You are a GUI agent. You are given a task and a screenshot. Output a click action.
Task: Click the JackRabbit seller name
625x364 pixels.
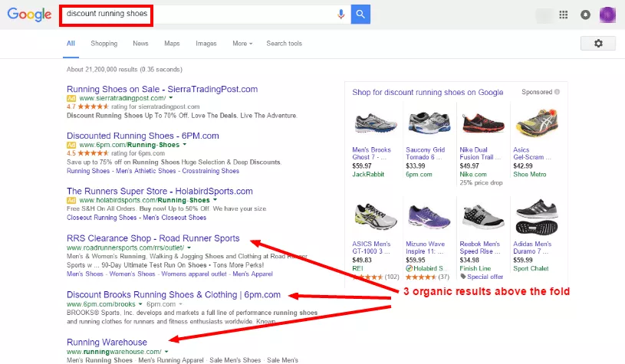368,175
